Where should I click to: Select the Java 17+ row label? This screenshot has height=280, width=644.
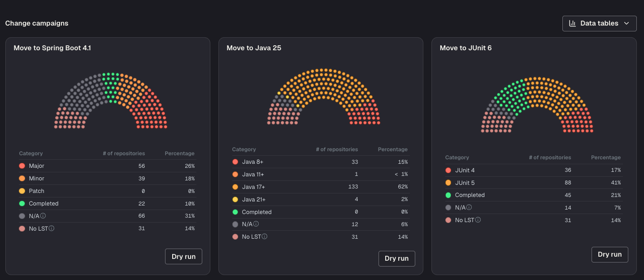pyautogui.click(x=253, y=187)
